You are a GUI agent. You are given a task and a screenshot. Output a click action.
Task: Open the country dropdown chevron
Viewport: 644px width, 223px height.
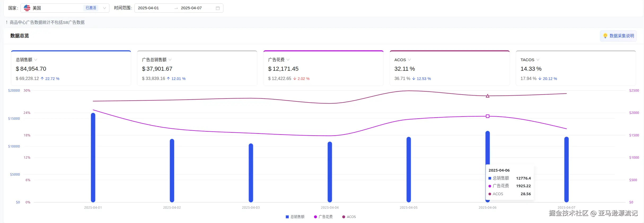(x=104, y=8)
